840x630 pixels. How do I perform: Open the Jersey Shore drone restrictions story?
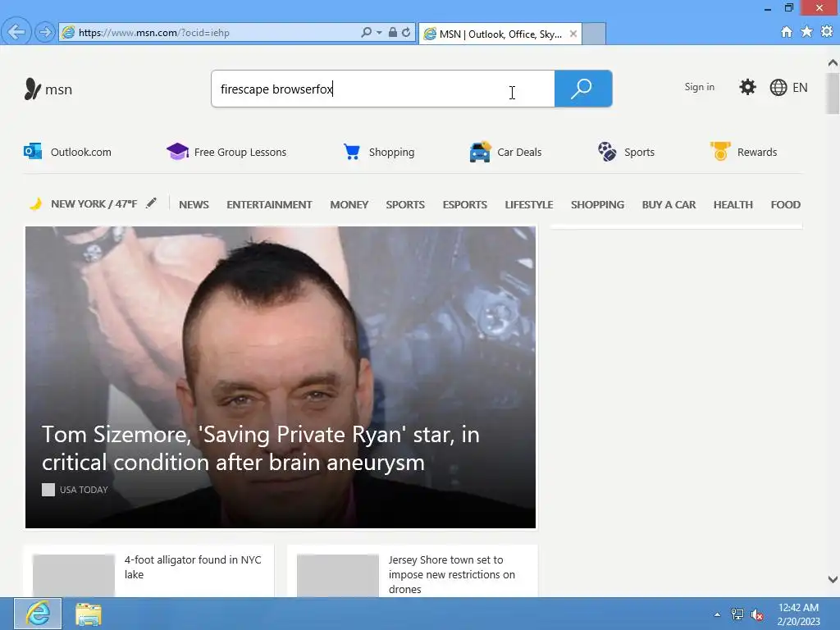click(x=452, y=574)
